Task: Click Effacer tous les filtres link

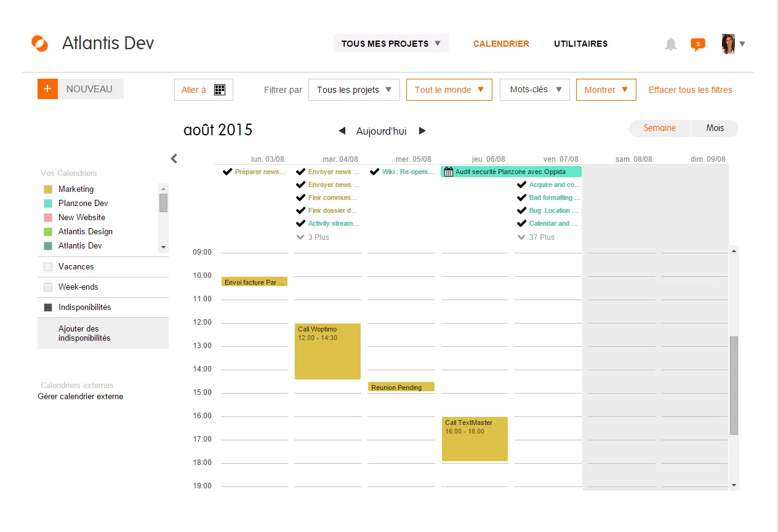Action: pos(691,90)
